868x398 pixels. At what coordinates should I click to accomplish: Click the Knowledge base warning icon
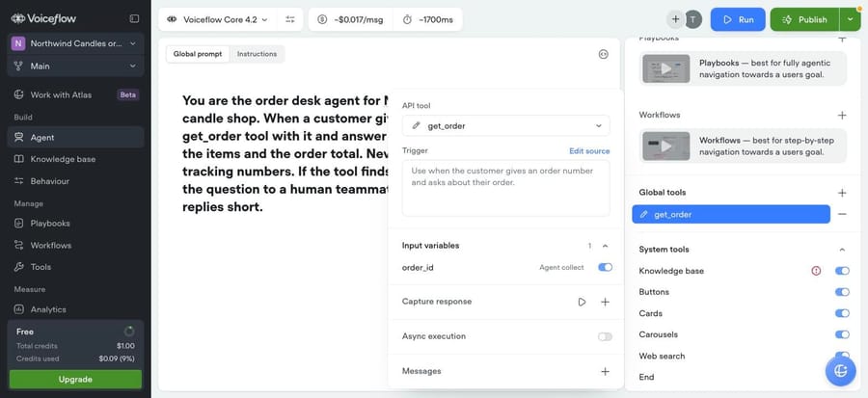pyautogui.click(x=816, y=271)
